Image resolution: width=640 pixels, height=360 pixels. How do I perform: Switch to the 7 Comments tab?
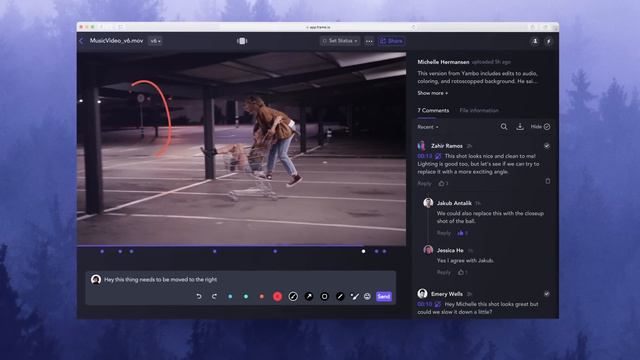pyautogui.click(x=433, y=110)
